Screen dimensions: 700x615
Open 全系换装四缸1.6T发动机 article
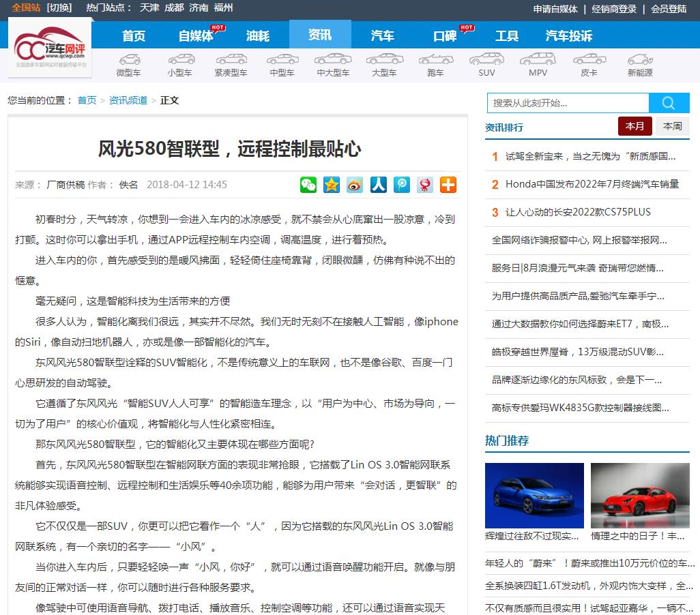[589, 586]
